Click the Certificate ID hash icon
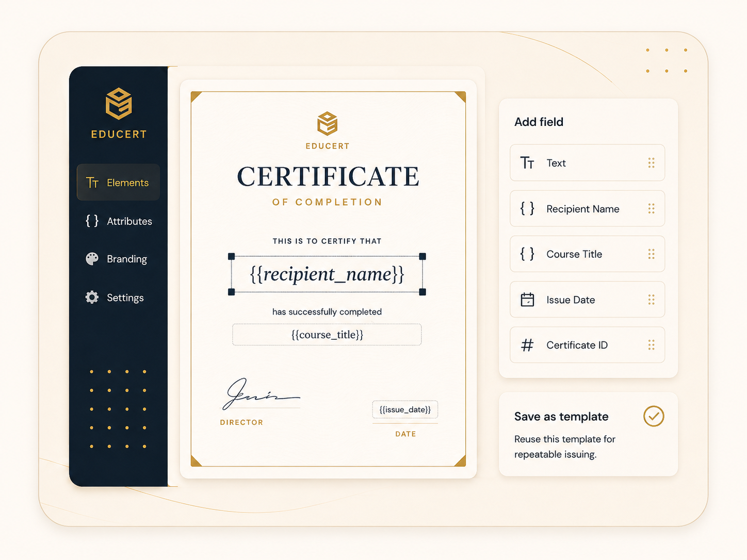Image resolution: width=747 pixels, height=560 pixels. 527,345
